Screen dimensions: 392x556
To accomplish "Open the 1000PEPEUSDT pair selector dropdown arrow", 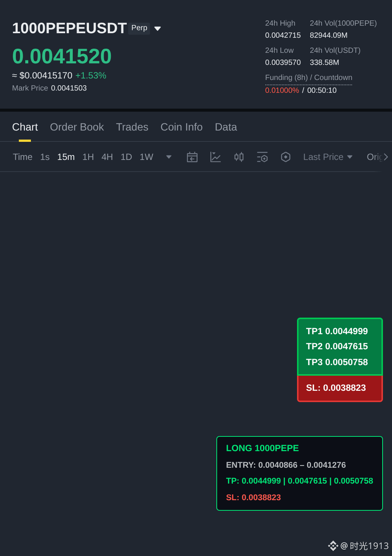I will pos(158,29).
